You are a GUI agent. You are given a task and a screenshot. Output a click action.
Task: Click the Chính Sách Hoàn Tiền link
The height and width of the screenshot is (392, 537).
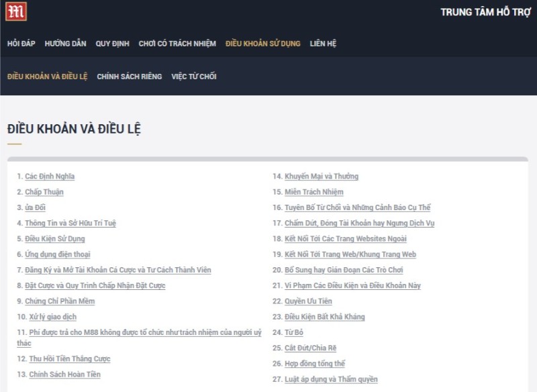64,375
